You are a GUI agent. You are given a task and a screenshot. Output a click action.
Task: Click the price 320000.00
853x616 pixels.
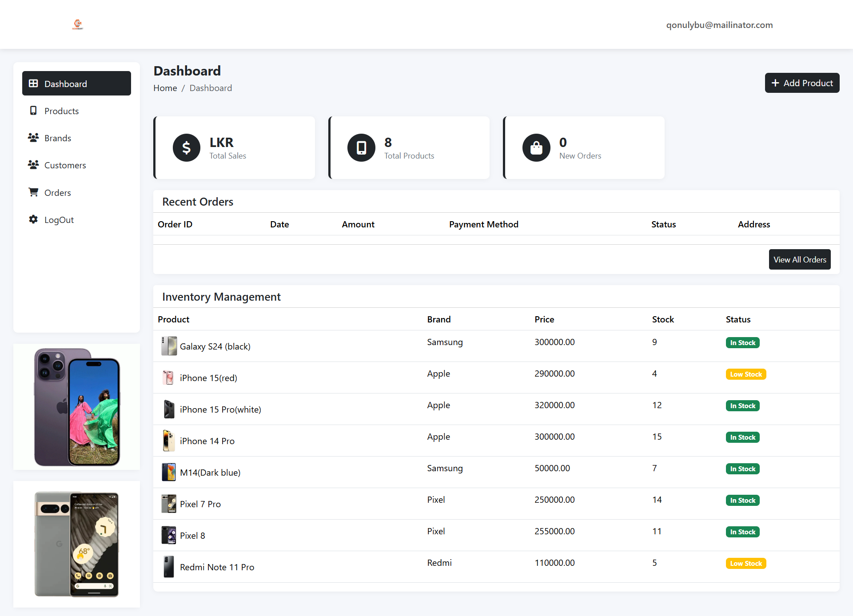[x=554, y=405]
